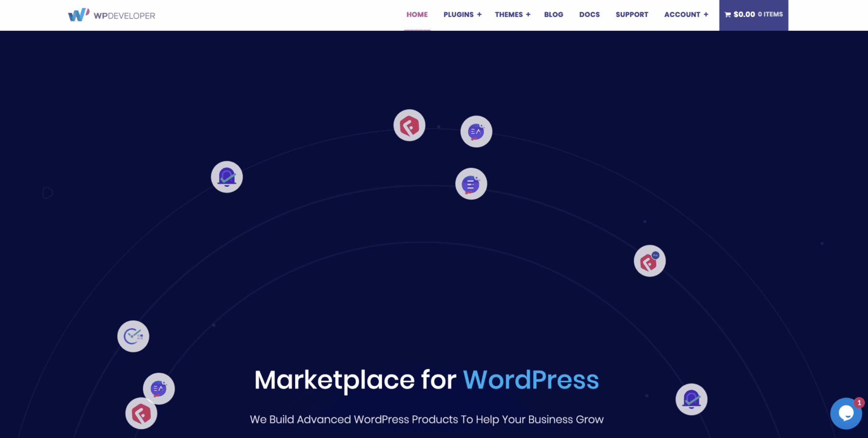Open the SchedulePress clock icon
This screenshot has width=868, height=438.
tap(133, 336)
